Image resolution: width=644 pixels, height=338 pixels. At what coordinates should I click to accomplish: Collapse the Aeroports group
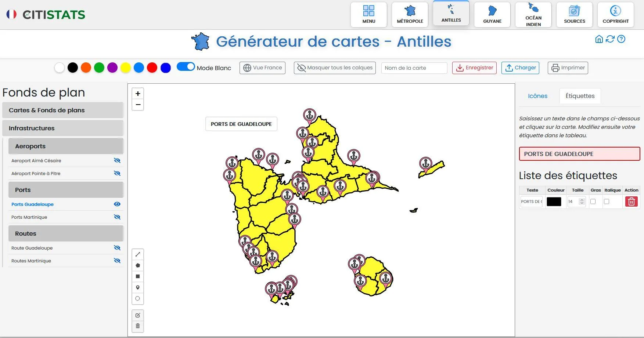pos(66,146)
